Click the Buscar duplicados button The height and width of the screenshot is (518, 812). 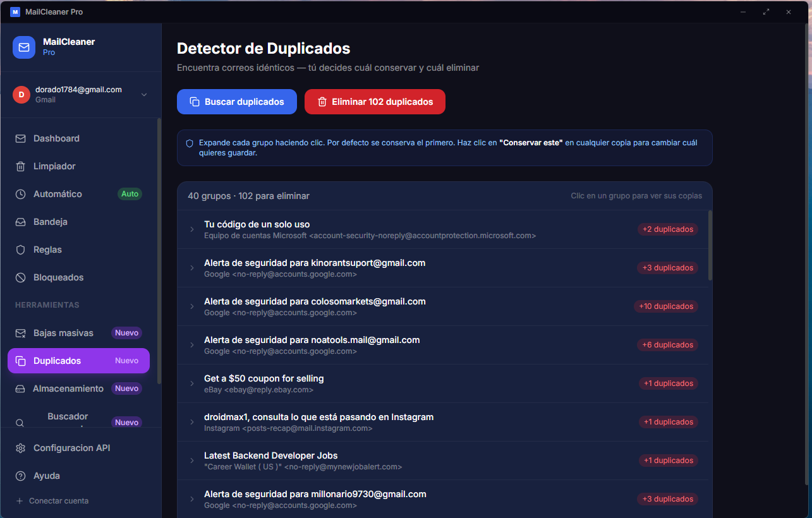click(x=237, y=102)
